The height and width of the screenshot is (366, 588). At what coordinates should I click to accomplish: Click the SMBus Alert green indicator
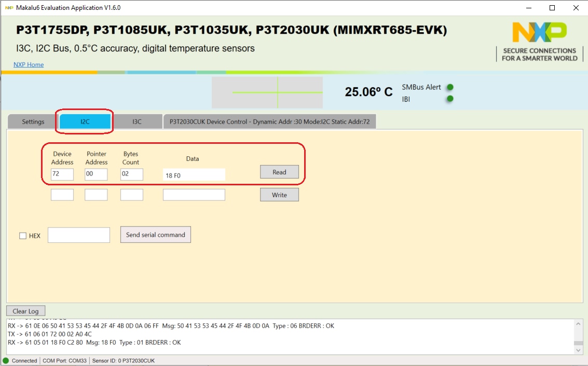450,87
